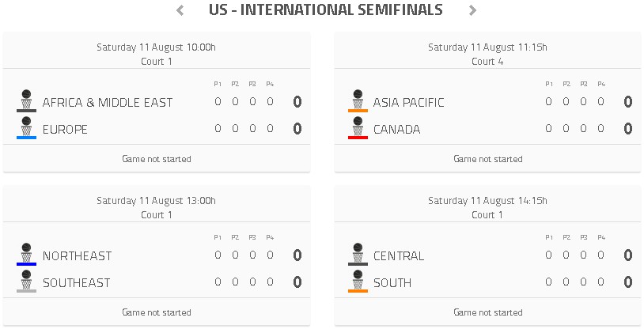Open the Saturday 14:15h Court 1 game header
Viewport: 644px width, 329px height.
coord(487,207)
